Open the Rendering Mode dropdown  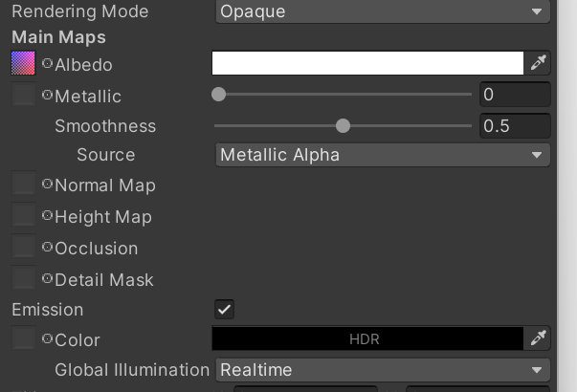tap(383, 11)
